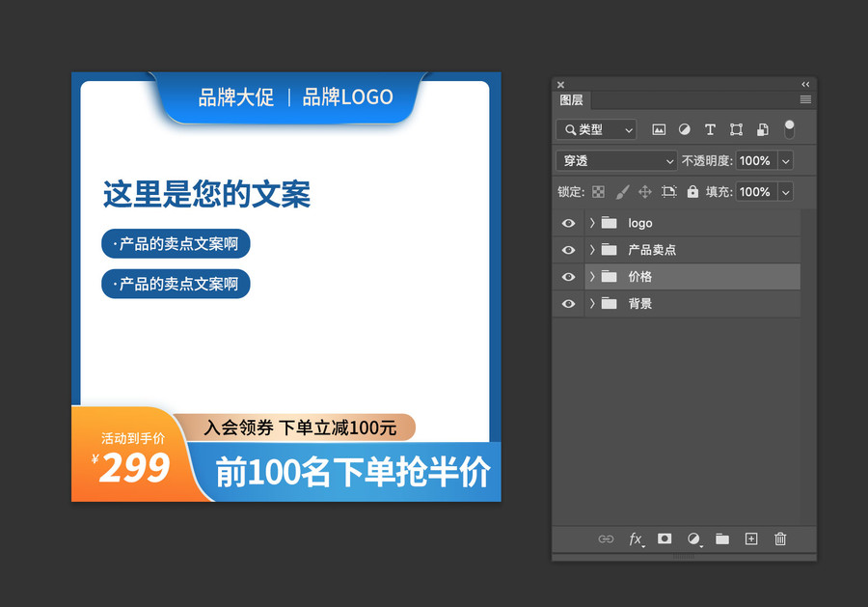The image size is (868, 607).
Task: Filter layers by pixel image type
Action: coord(659,129)
